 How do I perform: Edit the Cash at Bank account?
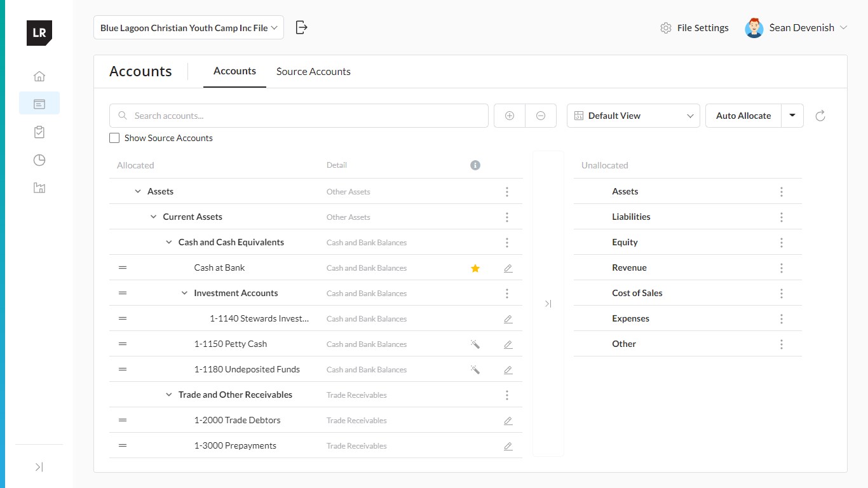(x=508, y=268)
